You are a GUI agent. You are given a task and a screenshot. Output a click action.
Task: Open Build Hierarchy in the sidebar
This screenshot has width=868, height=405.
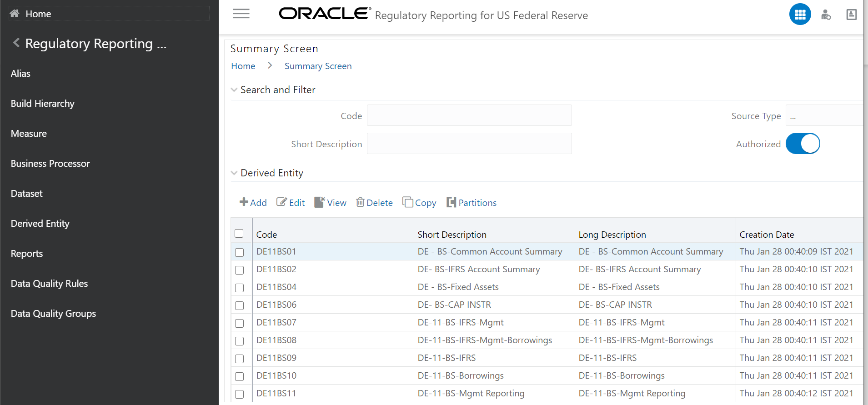[42, 104]
